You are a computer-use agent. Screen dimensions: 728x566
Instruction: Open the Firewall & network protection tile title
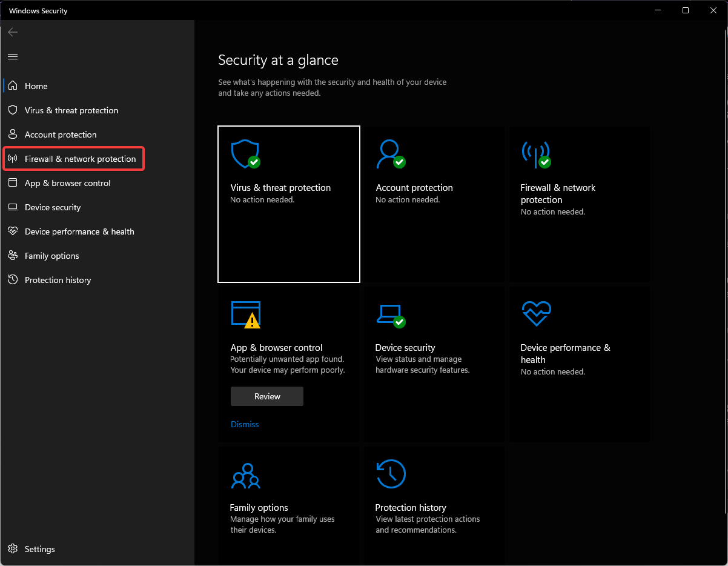558,194
